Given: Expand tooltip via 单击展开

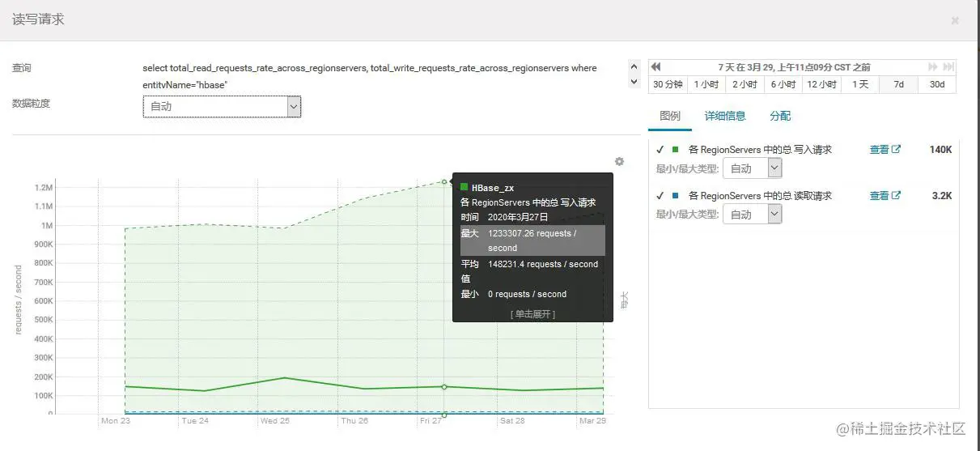Looking at the screenshot, I should [x=532, y=314].
